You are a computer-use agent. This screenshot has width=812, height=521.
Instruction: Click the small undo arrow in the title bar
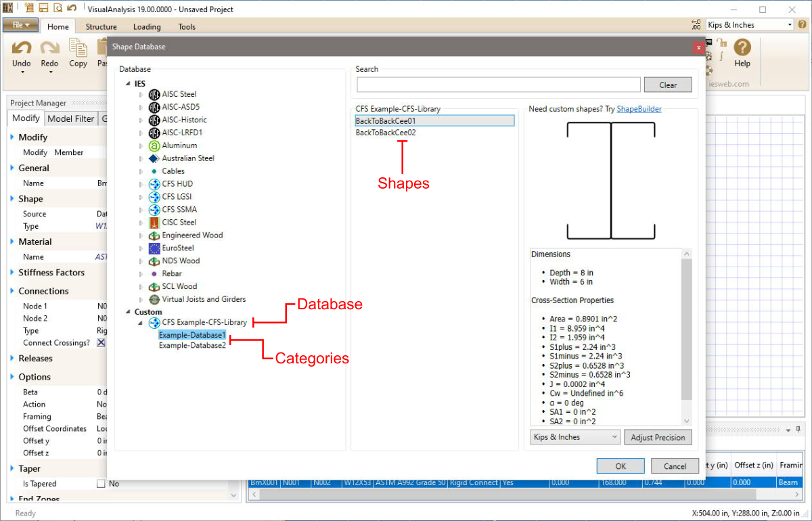point(72,9)
